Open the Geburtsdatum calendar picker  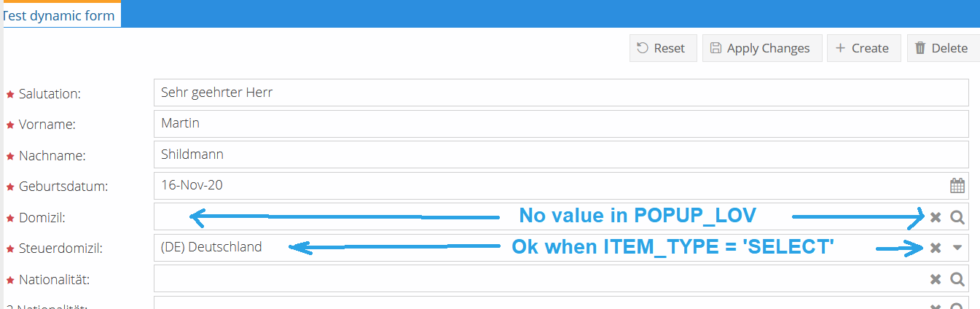click(957, 186)
